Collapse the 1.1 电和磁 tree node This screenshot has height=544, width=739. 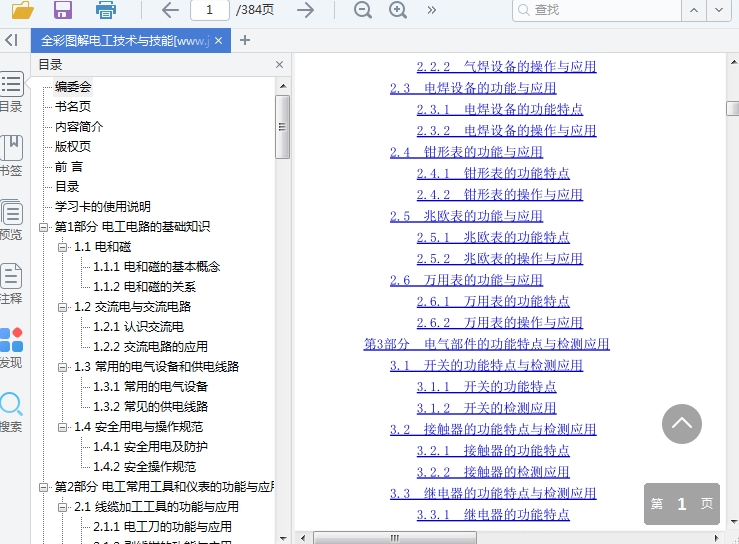[x=62, y=247]
